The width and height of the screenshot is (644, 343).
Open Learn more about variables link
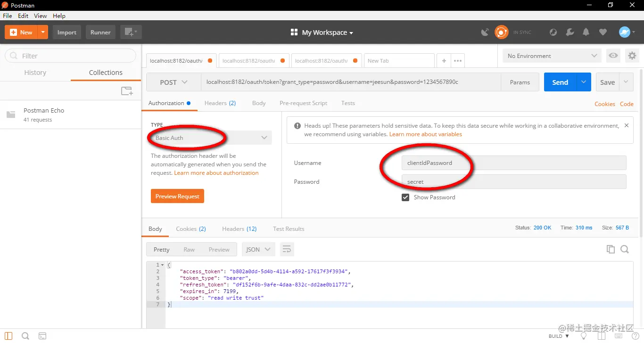[426, 134]
